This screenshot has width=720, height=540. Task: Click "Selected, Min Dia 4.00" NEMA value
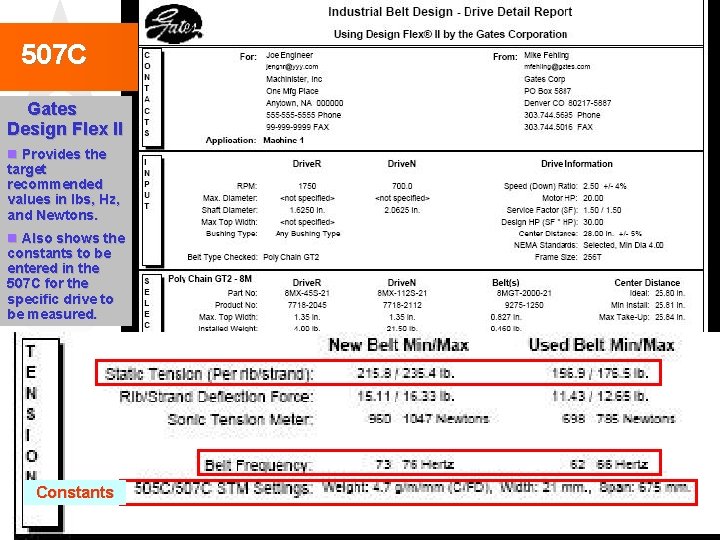(x=623, y=245)
